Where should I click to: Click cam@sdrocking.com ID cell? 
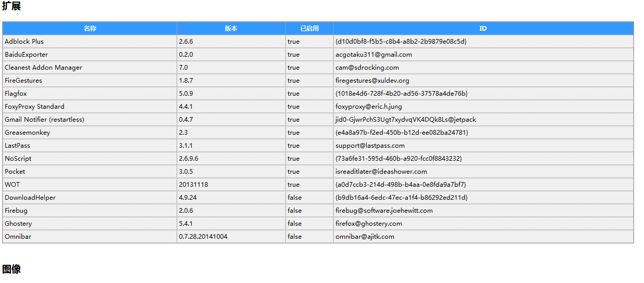(483, 68)
